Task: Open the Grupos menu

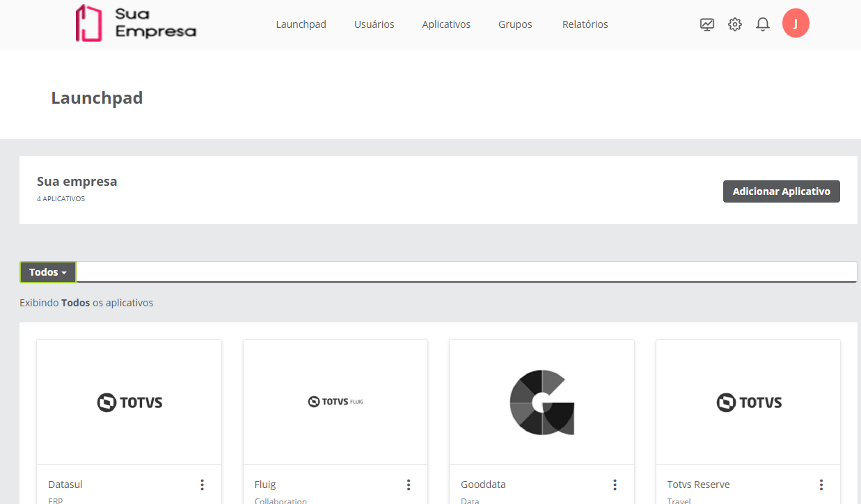Action: click(515, 24)
